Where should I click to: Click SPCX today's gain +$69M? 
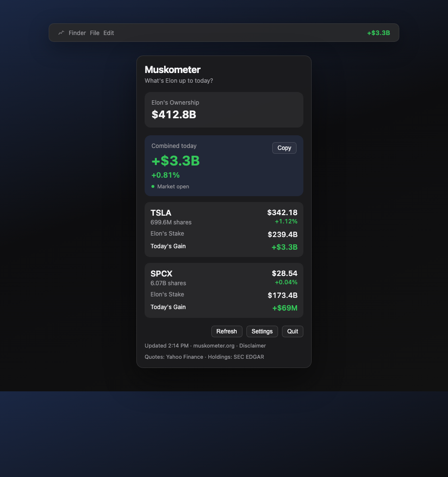285,308
